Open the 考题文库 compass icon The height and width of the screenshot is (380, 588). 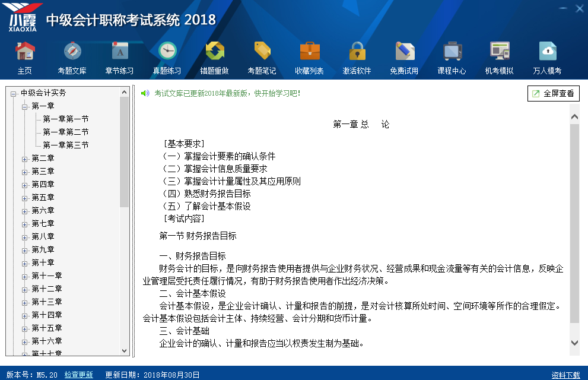(x=72, y=52)
